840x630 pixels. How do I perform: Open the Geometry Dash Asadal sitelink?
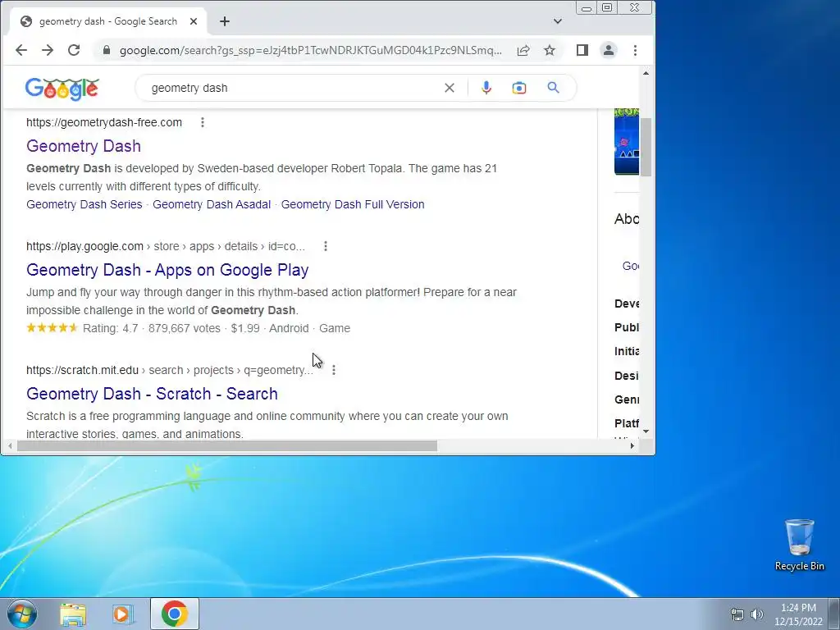[212, 204]
